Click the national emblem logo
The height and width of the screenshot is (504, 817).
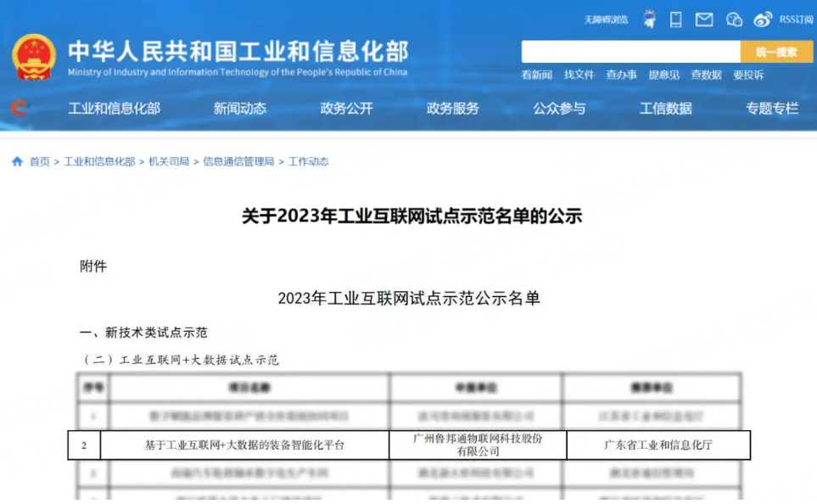tap(34, 57)
